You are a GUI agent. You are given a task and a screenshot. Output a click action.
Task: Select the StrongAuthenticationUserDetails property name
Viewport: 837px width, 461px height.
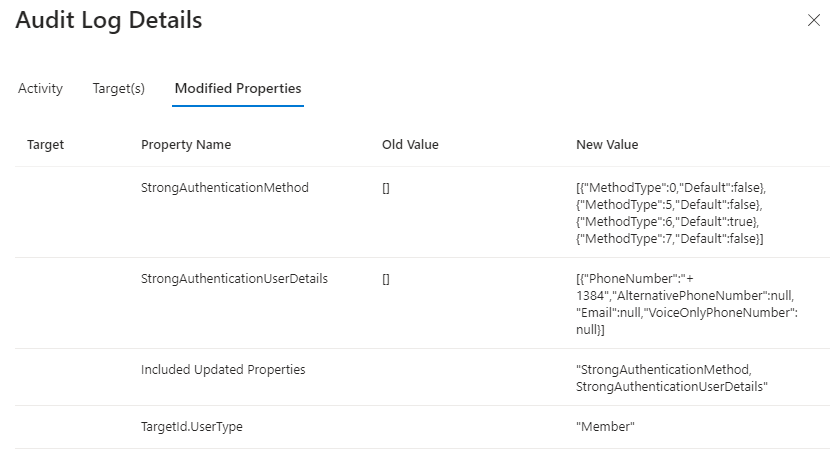click(x=234, y=278)
